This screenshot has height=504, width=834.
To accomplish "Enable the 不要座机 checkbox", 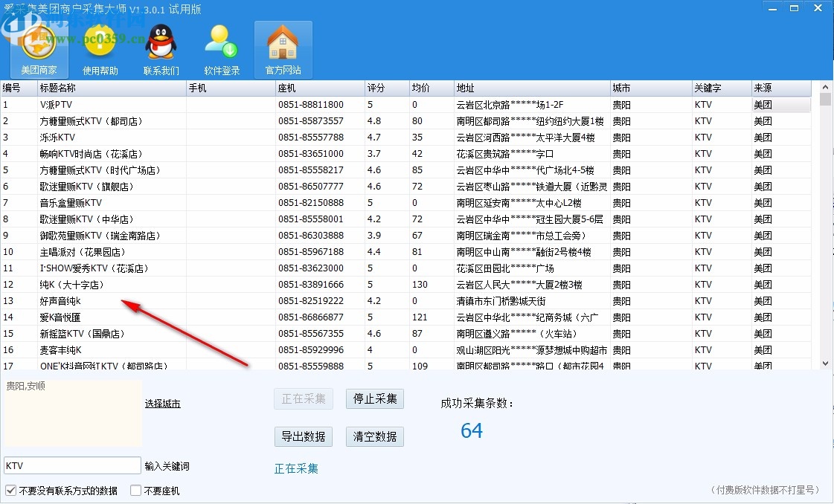I will point(135,490).
